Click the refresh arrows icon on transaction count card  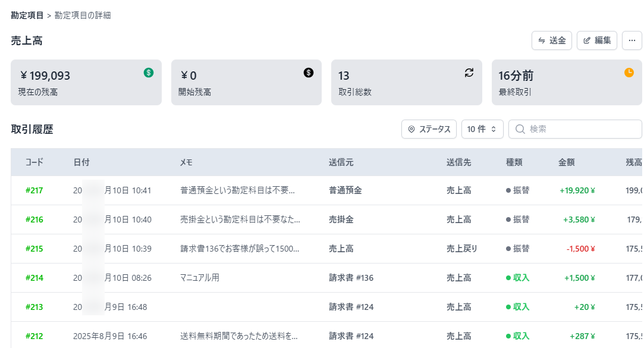[469, 73]
